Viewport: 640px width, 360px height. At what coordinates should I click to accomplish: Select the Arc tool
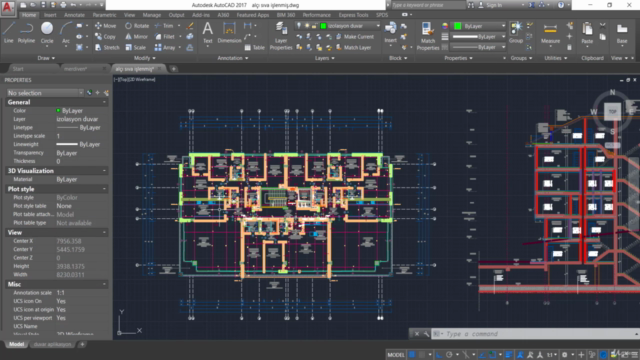click(65, 32)
